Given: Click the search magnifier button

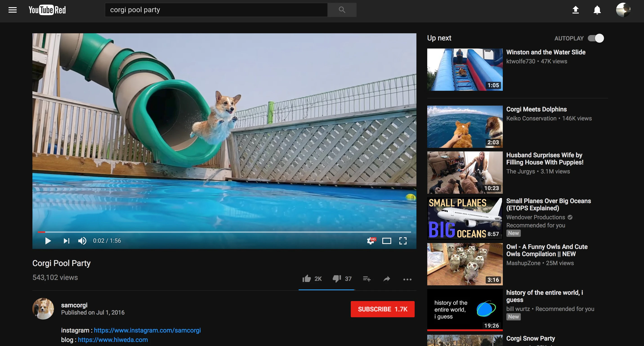Looking at the screenshot, I should (x=342, y=10).
